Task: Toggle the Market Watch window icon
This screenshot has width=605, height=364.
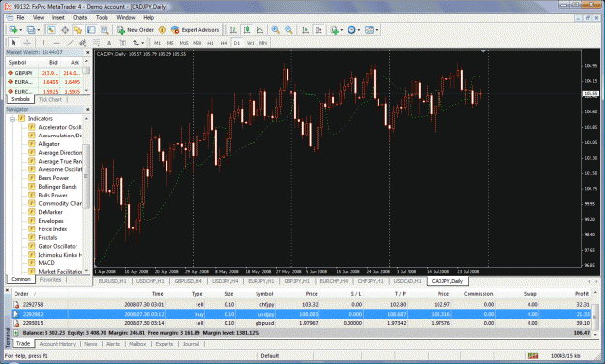Action: click(51, 30)
